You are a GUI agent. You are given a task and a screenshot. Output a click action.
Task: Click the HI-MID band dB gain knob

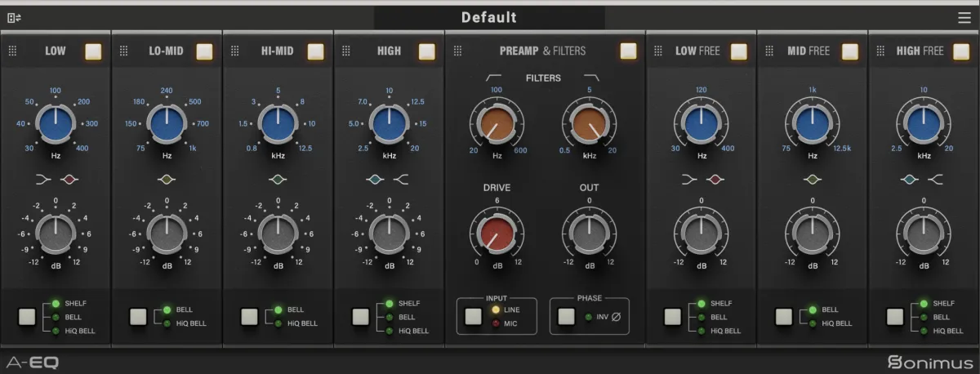click(x=278, y=235)
